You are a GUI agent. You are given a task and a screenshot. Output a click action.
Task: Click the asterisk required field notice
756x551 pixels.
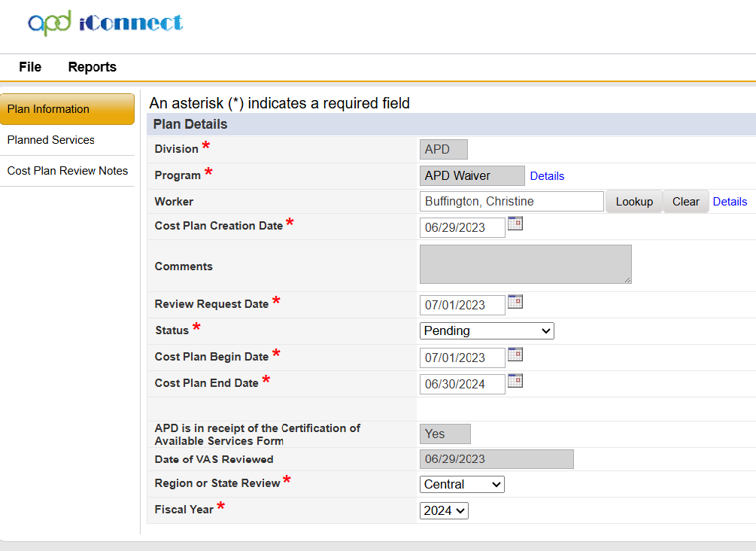pos(279,103)
